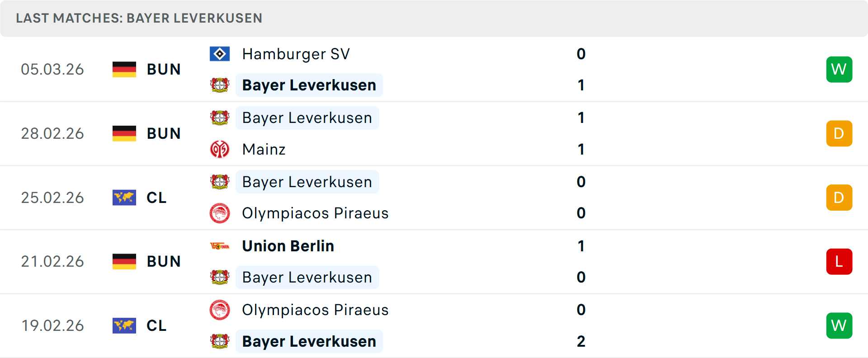
Task: Click the Union Berlin club logo
Action: [x=220, y=246]
